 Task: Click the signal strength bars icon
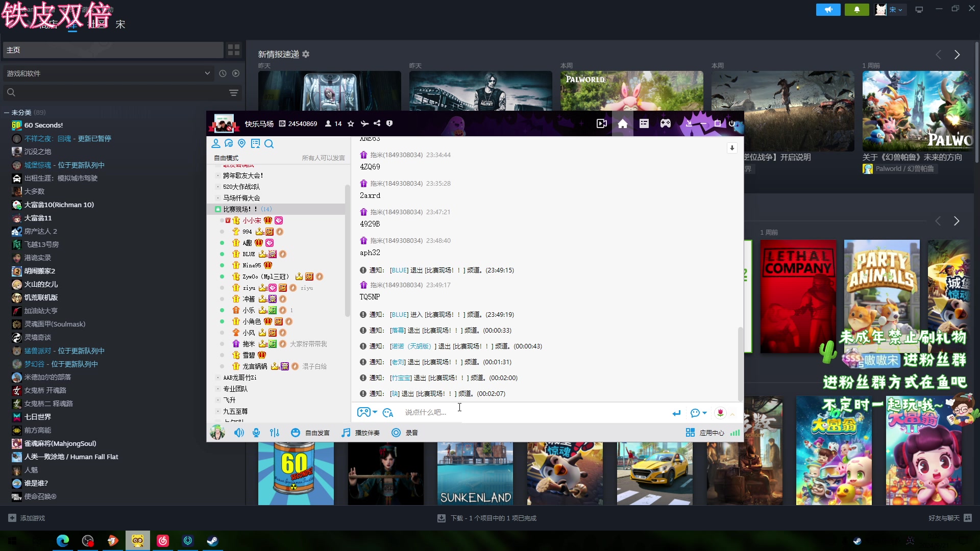point(735,433)
